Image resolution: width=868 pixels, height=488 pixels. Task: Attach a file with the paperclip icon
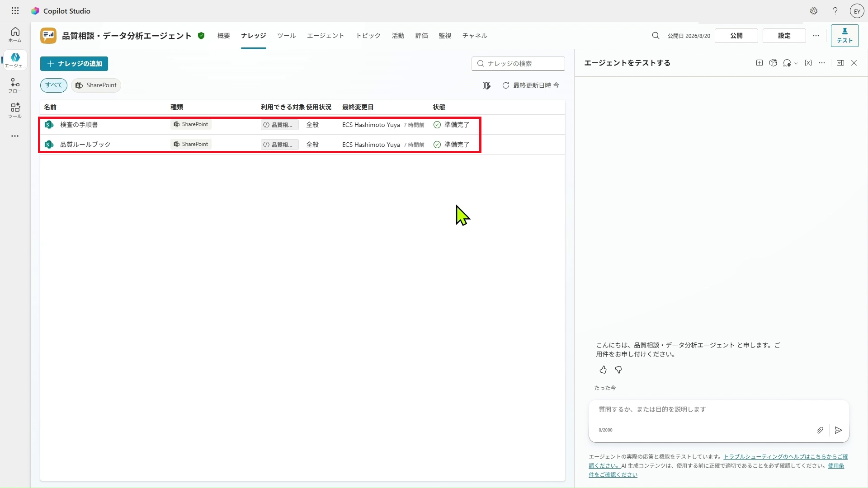(820, 430)
